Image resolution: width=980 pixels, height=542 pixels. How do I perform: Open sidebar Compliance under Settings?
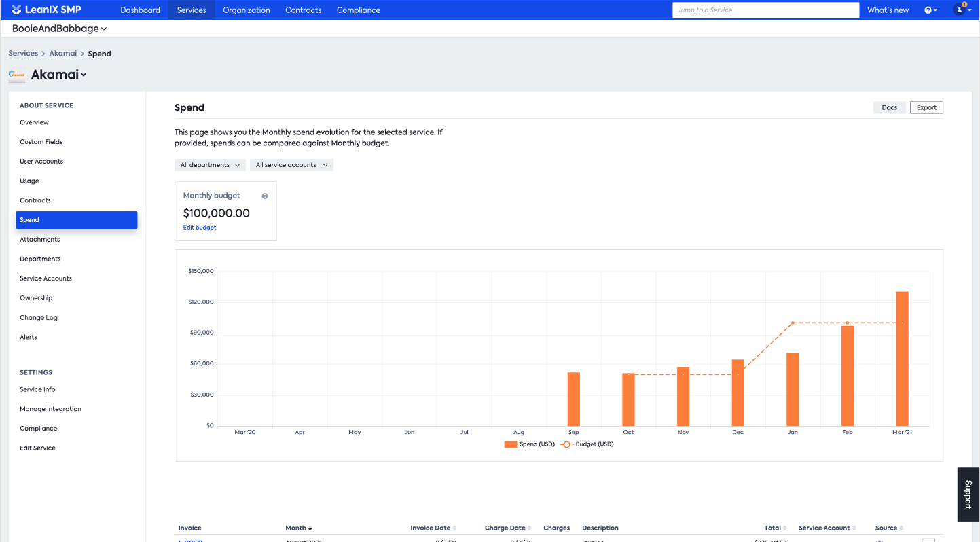[38, 429]
